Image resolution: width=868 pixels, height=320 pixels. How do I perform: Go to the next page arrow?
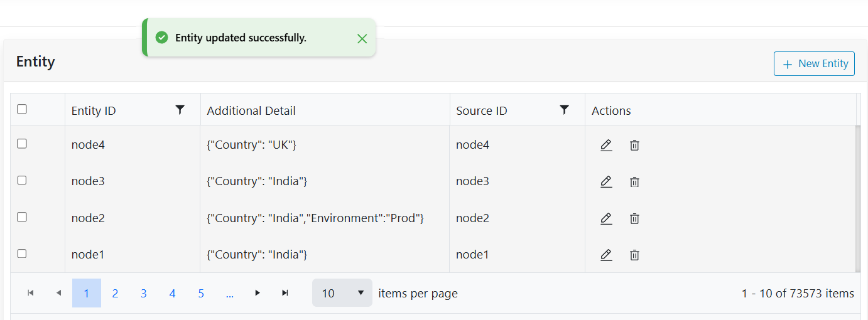click(x=257, y=293)
